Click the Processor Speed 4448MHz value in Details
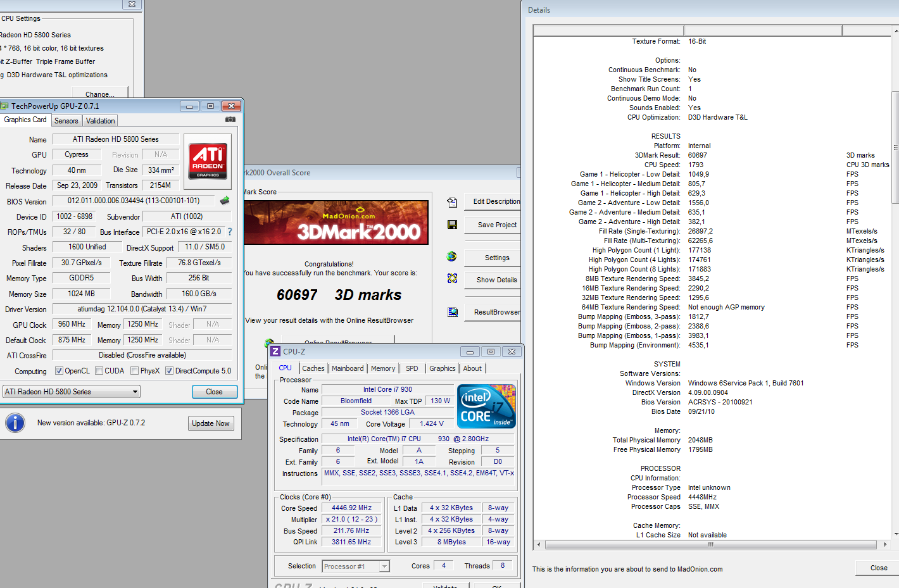The image size is (899, 588). click(702, 497)
